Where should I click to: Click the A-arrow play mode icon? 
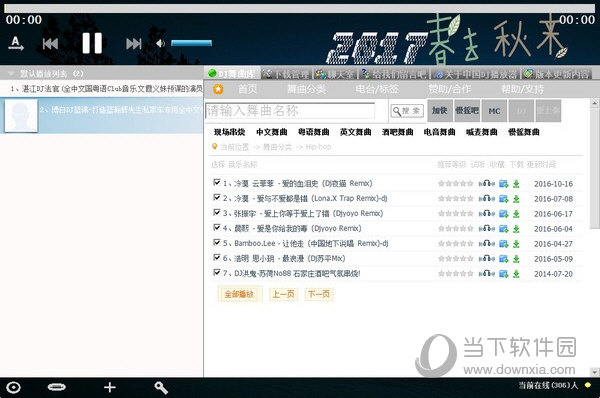16,43
